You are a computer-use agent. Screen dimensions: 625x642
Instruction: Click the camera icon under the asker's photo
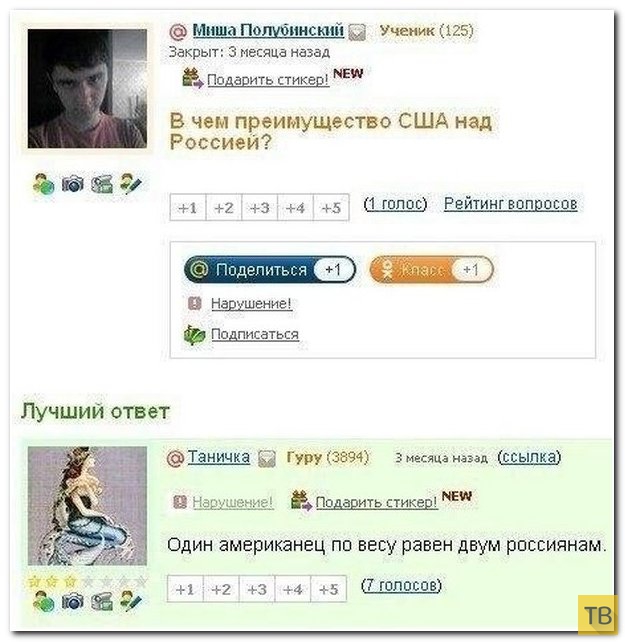point(72,184)
